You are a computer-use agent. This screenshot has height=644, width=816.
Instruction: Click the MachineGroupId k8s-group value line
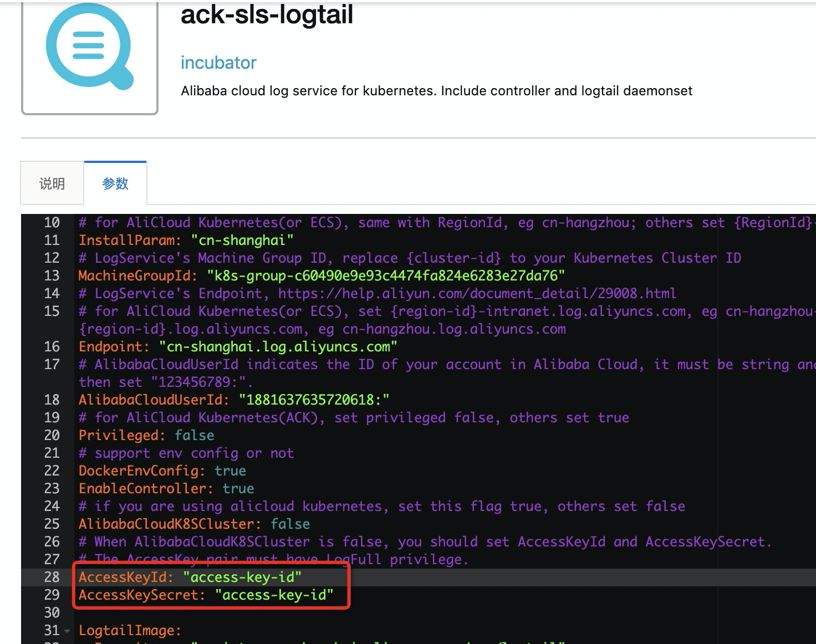click(x=322, y=275)
